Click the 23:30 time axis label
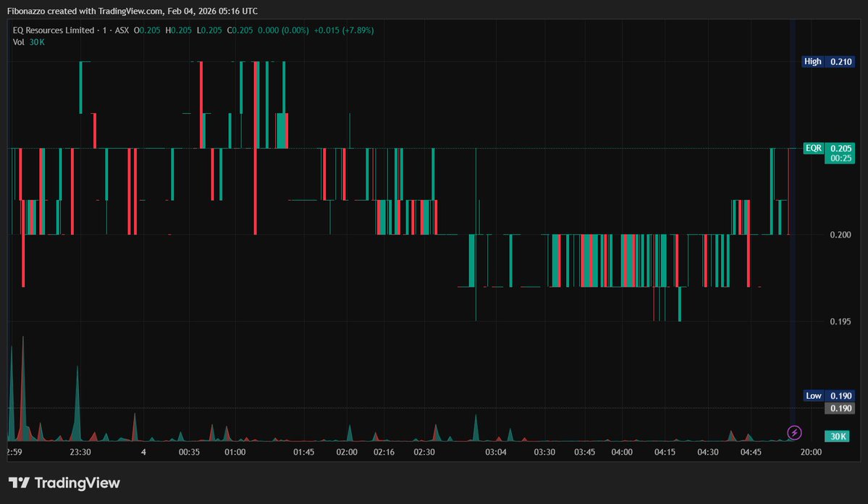The height and width of the screenshot is (504, 868). 80,452
